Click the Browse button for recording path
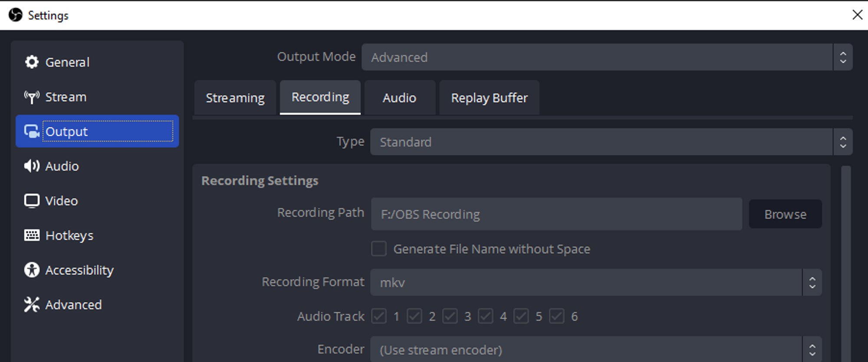Screen dimensions: 868x362 (785, 214)
